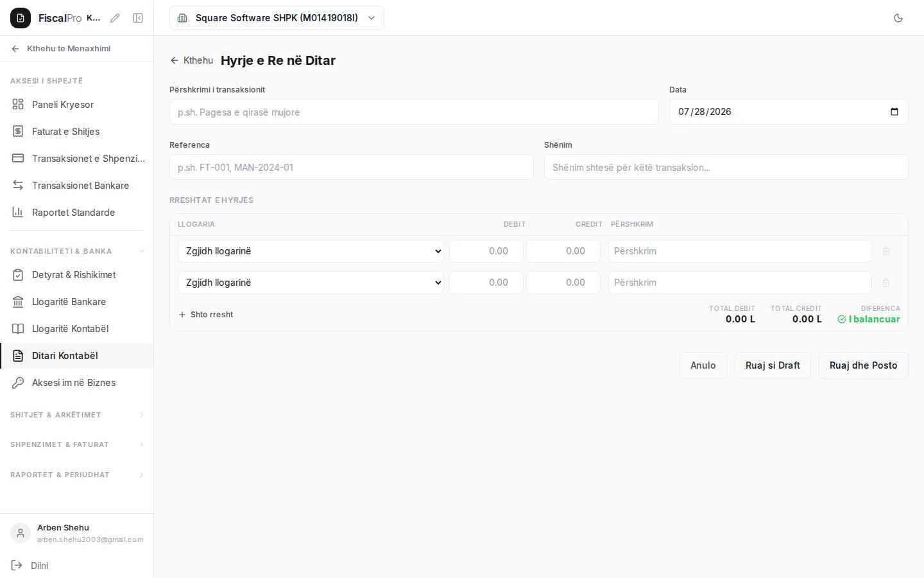Delete the first entry row trash icon
The height and width of the screenshot is (578, 924).
tap(886, 251)
